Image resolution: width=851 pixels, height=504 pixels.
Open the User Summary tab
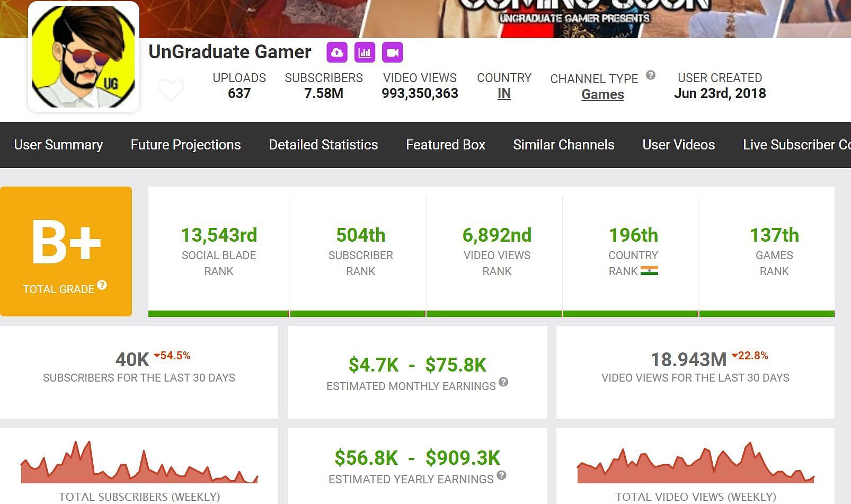coord(58,145)
